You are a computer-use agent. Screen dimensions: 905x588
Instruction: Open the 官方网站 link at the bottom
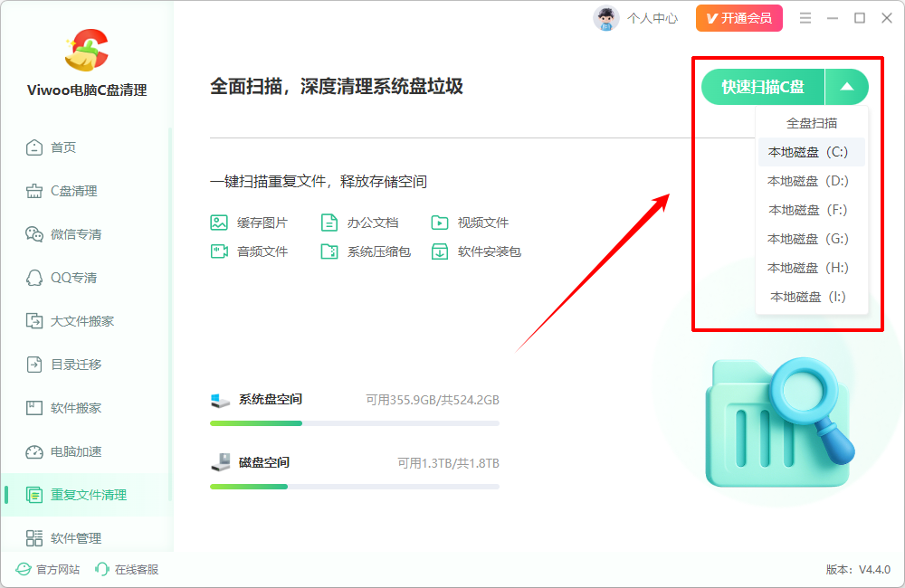click(x=48, y=570)
